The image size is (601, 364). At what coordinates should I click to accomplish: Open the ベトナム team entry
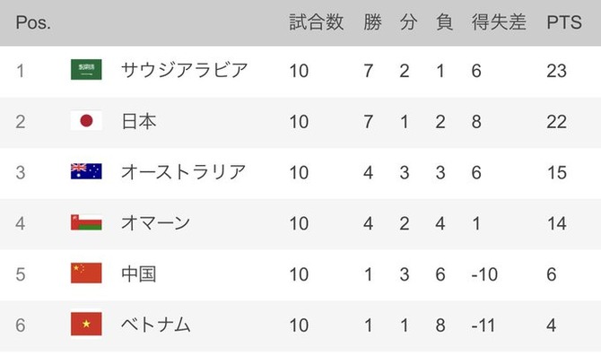[156, 324]
